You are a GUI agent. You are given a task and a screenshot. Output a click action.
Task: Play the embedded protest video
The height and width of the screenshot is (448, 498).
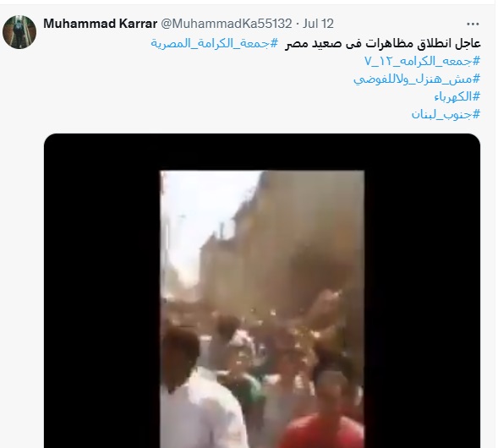pos(262,291)
